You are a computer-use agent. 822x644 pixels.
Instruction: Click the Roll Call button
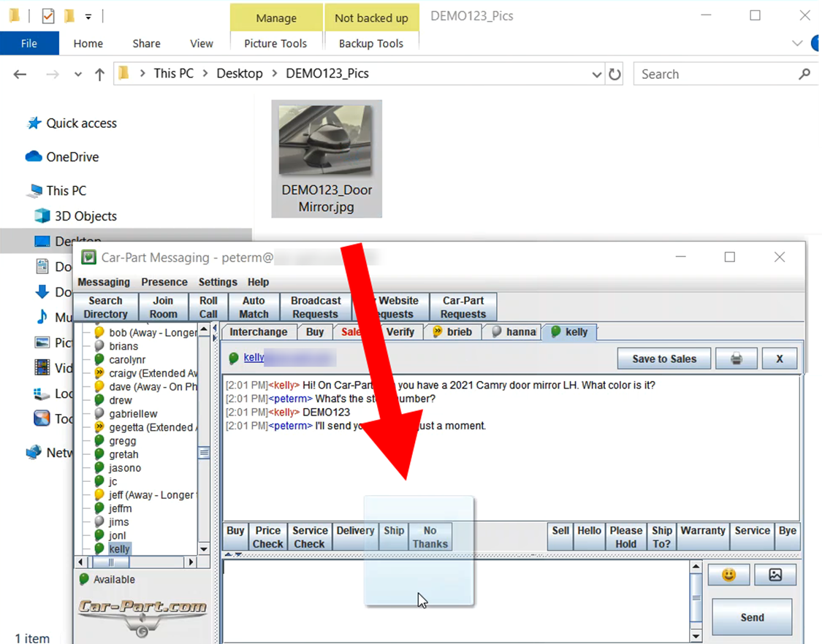(208, 307)
